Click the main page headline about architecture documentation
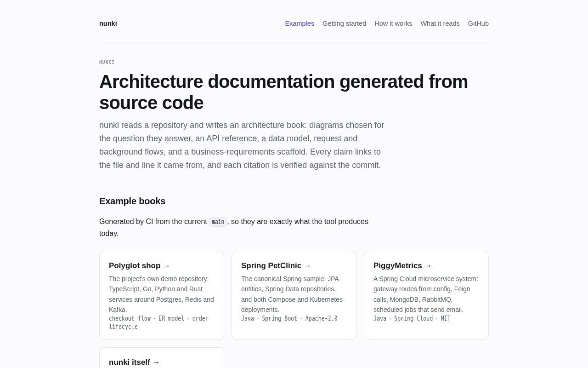 tap(283, 92)
